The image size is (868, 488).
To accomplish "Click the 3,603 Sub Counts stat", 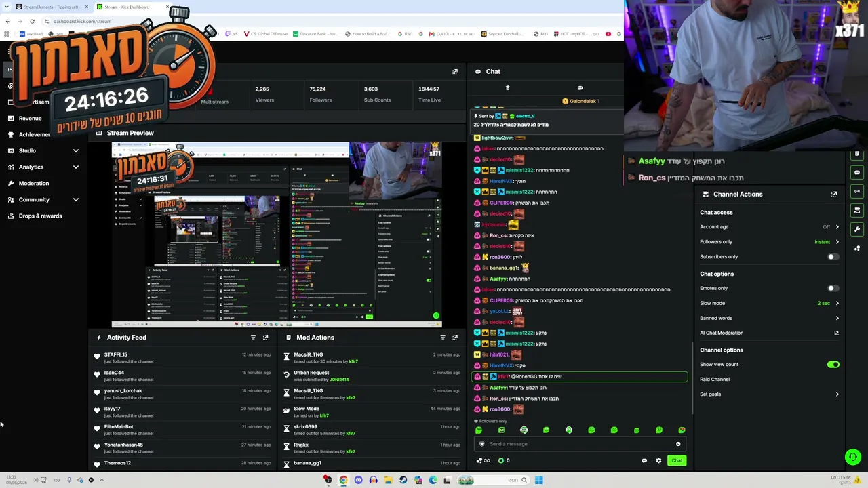I will [x=377, y=94].
